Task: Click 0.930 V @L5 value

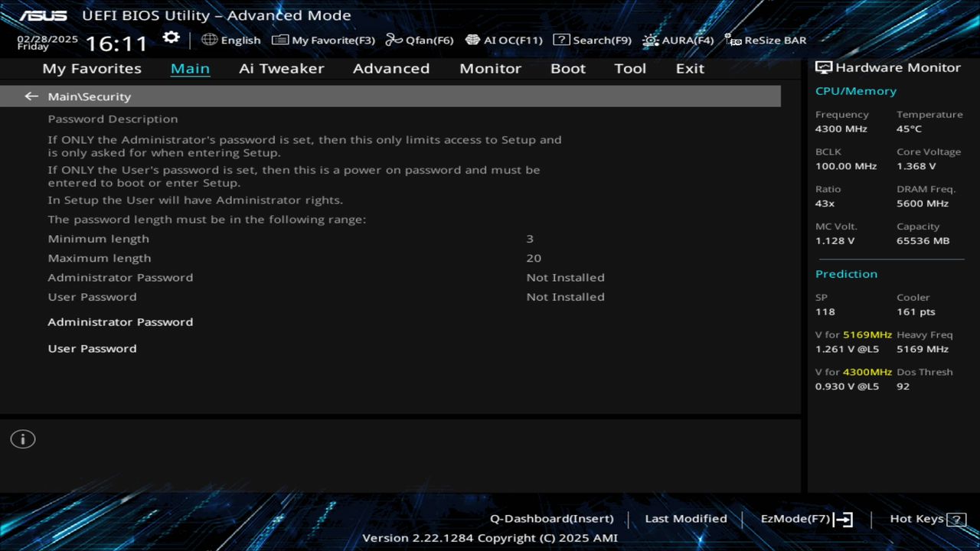Action: click(x=847, y=386)
